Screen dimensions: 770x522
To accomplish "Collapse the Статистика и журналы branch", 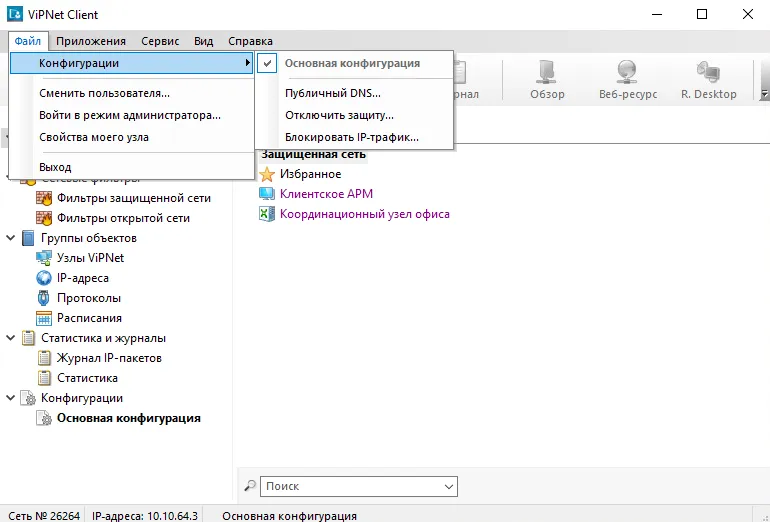I will (x=10, y=338).
